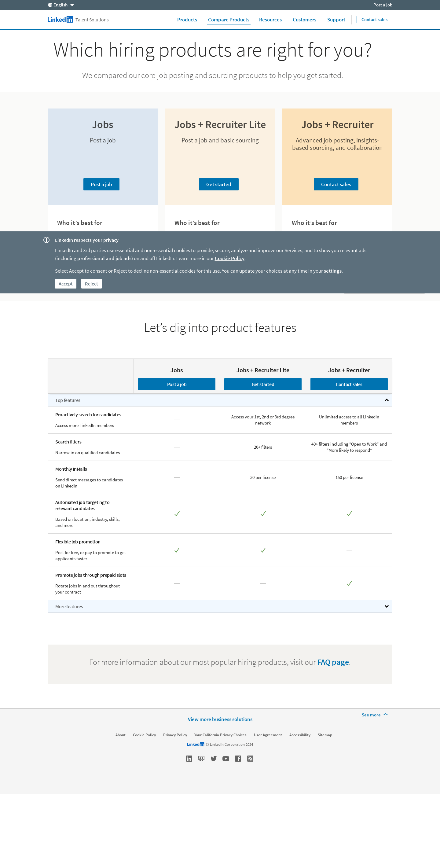Open the FAQ page link
The width and height of the screenshot is (440, 868).
[x=333, y=662]
